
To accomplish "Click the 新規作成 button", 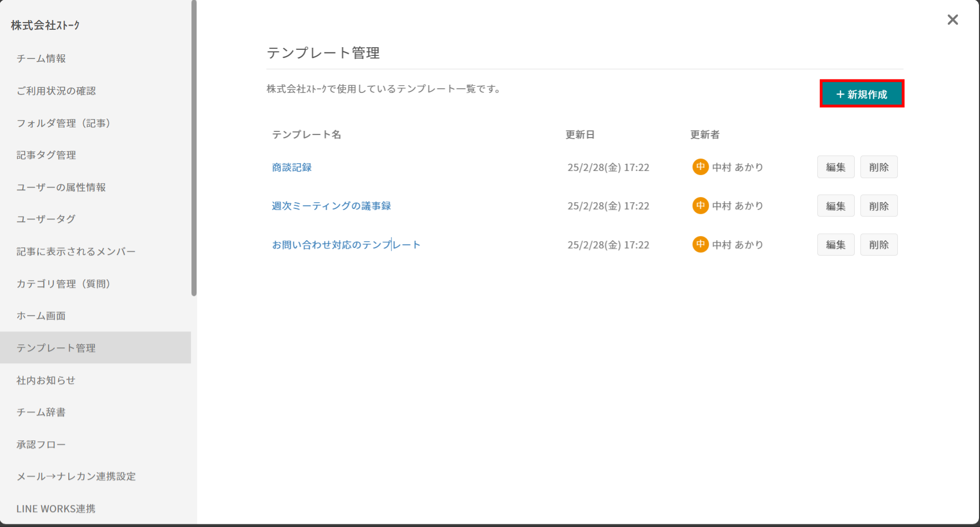I will point(861,94).
